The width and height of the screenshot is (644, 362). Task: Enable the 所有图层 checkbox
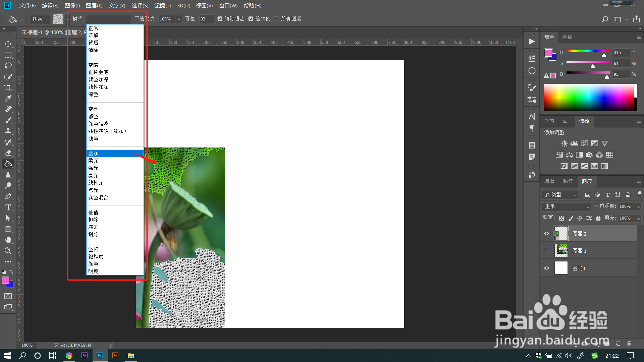(x=276, y=19)
